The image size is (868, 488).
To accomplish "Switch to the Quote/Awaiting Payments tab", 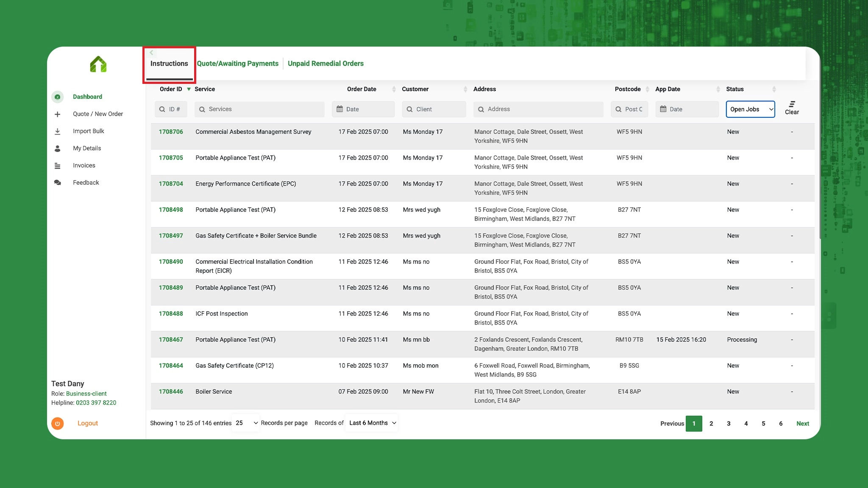I will (x=238, y=64).
